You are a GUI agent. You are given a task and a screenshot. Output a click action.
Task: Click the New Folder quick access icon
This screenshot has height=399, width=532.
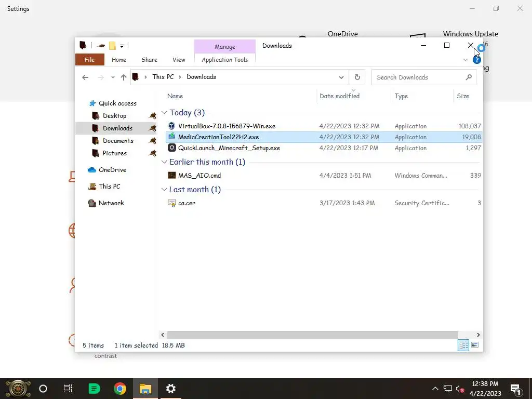coord(112,46)
